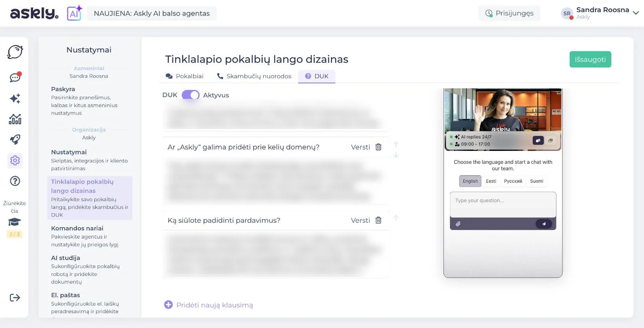Click the plus icon to add question
The image size is (644, 328).
pyautogui.click(x=168, y=305)
